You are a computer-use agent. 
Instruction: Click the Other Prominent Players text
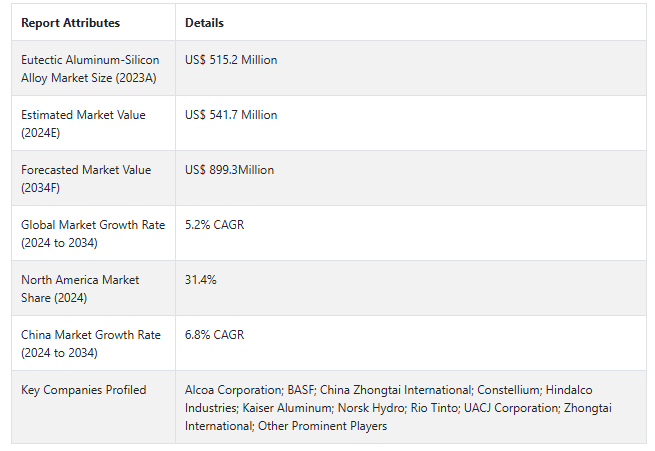click(x=322, y=426)
